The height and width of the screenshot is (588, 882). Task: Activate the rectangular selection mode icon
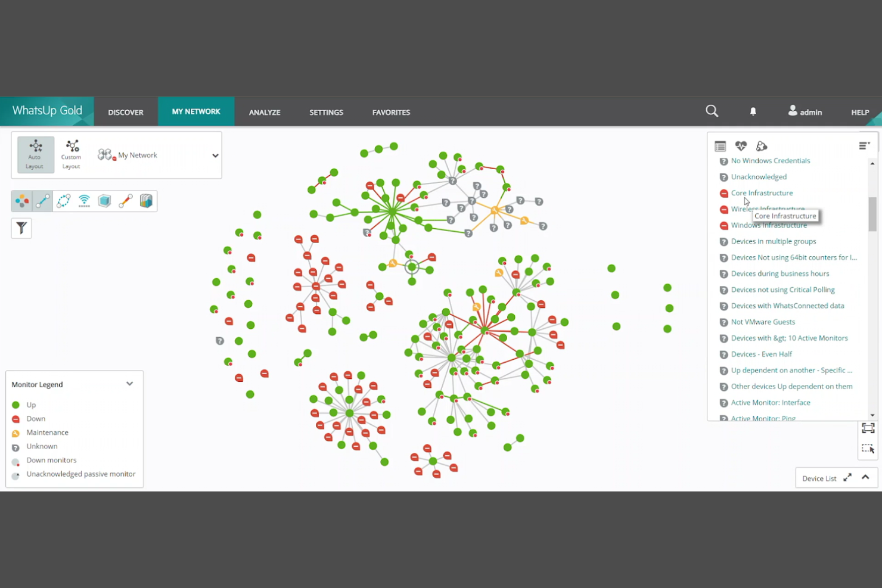pos(868,449)
